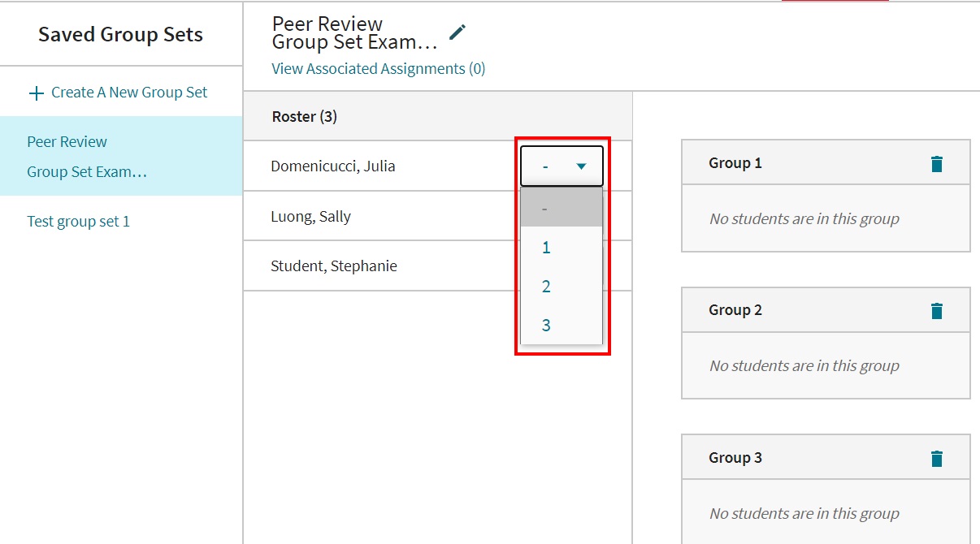Switch to Test group set 1
The height and width of the screenshot is (544, 980).
[78, 220]
